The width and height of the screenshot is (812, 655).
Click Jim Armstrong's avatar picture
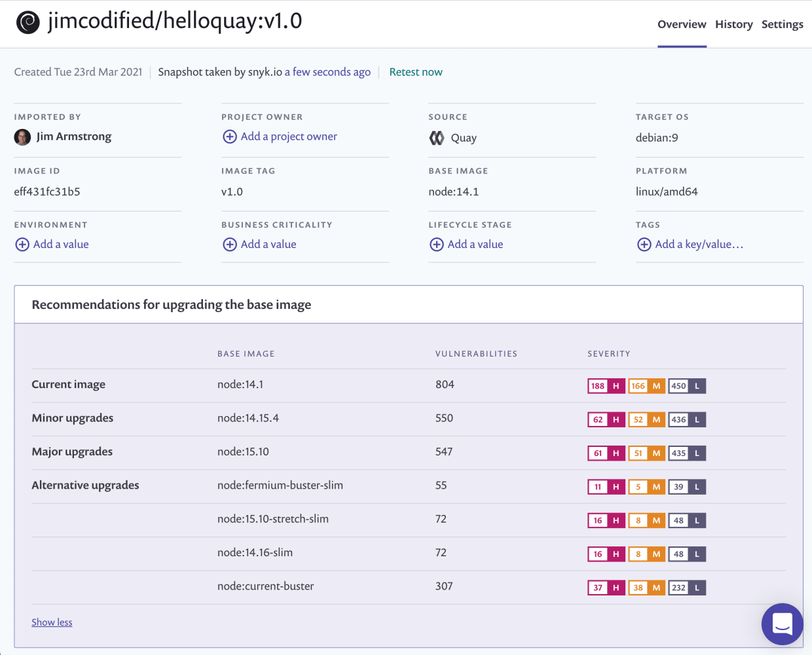pyautogui.click(x=22, y=137)
